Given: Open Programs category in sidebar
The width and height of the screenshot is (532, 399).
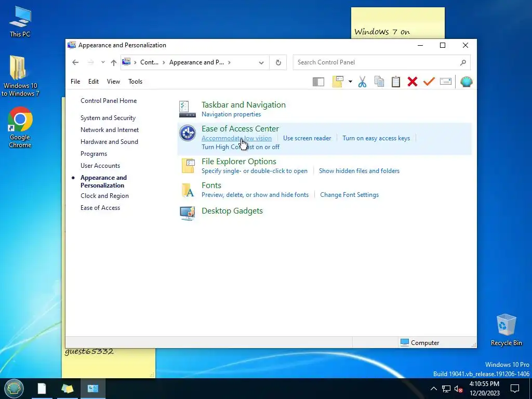Looking at the screenshot, I should 94,154.
